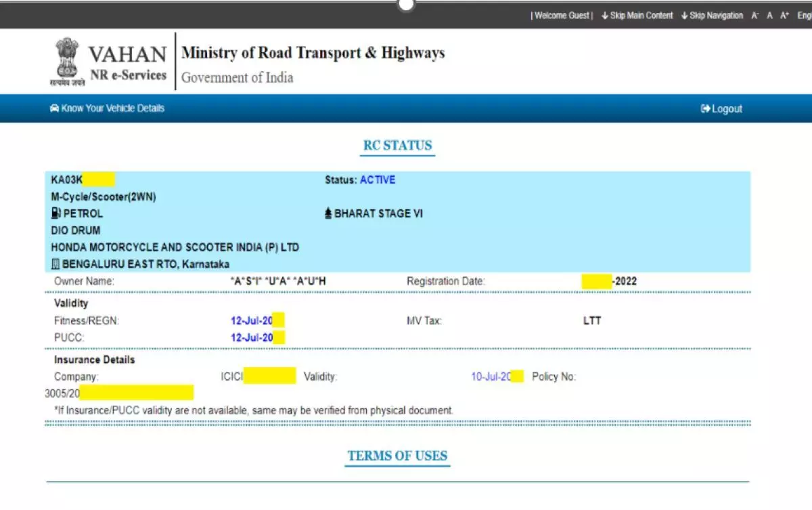Open the TERMS OF USES link
The height and width of the screenshot is (510, 812).
[397, 455]
